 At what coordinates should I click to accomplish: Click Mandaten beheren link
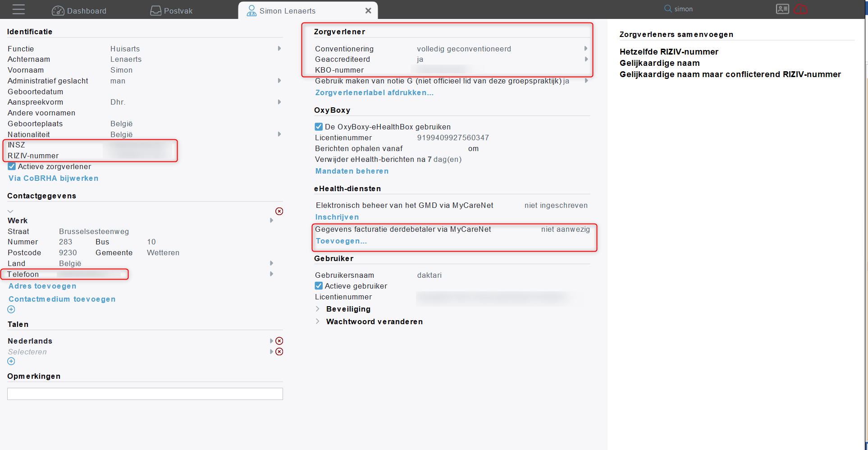point(352,171)
